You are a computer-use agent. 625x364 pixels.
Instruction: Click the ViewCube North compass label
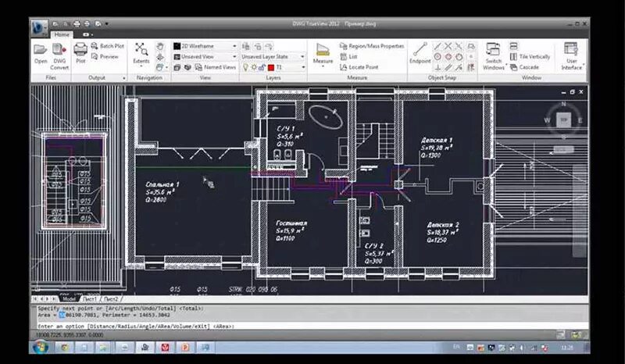(563, 105)
